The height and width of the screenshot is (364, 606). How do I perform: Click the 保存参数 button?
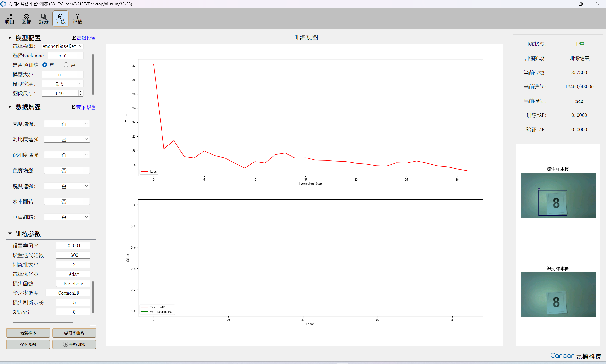tap(28, 344)
